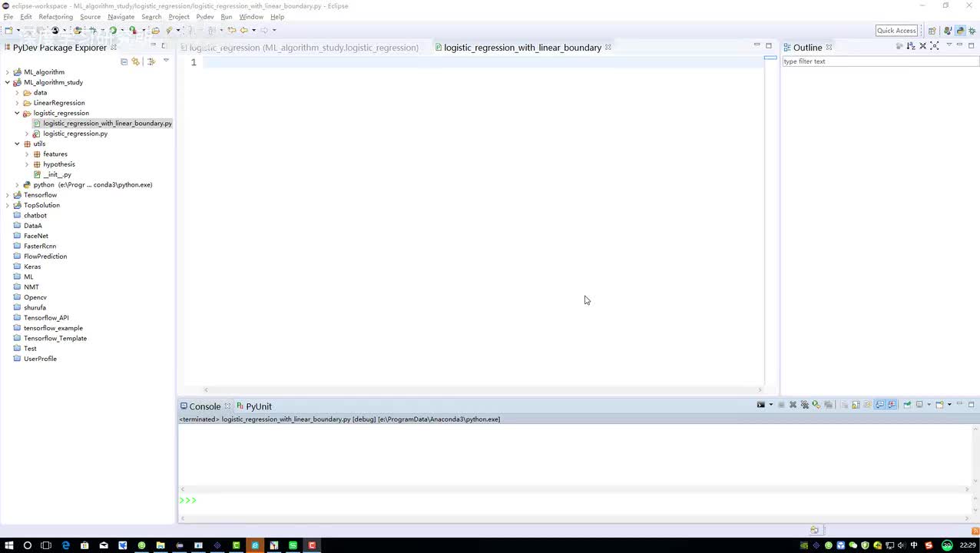
Task: Toggle Scroll Lock in the Console
Action: (856, 405)
